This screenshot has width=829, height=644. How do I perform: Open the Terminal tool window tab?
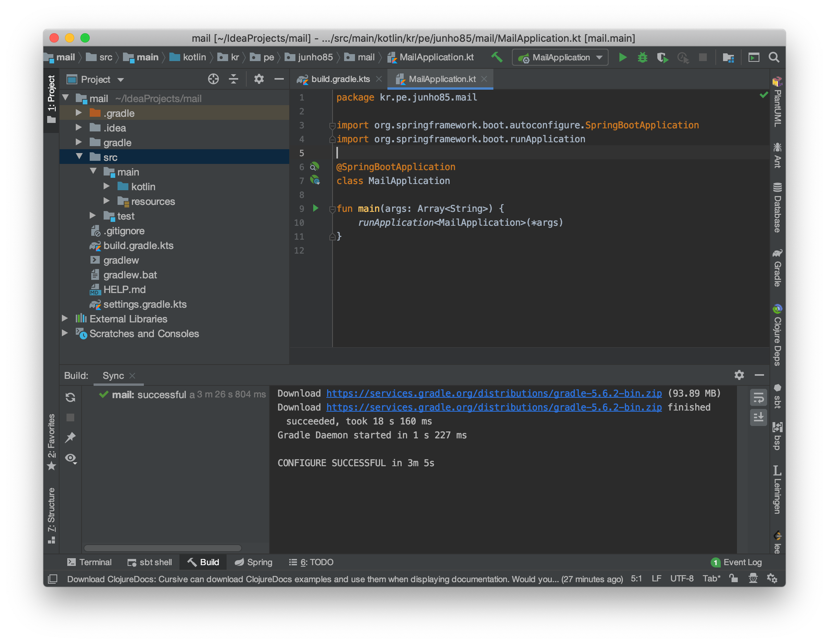[89, 562]
